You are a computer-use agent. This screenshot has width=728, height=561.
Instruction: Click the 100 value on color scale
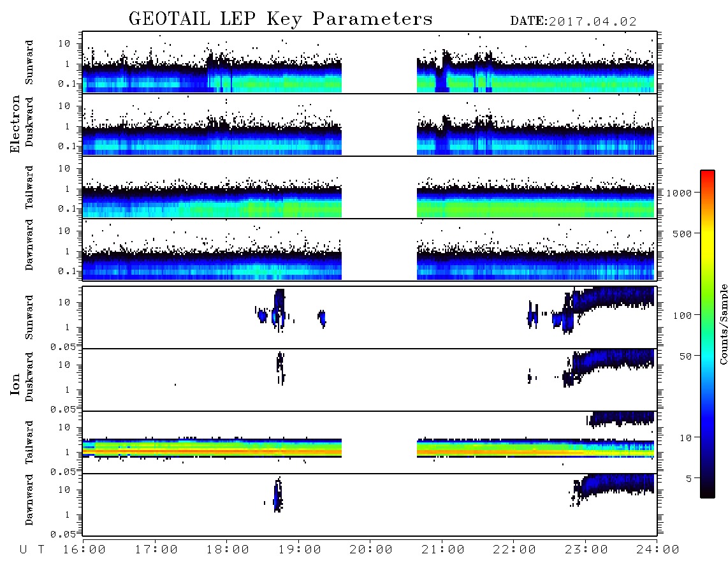682,316
